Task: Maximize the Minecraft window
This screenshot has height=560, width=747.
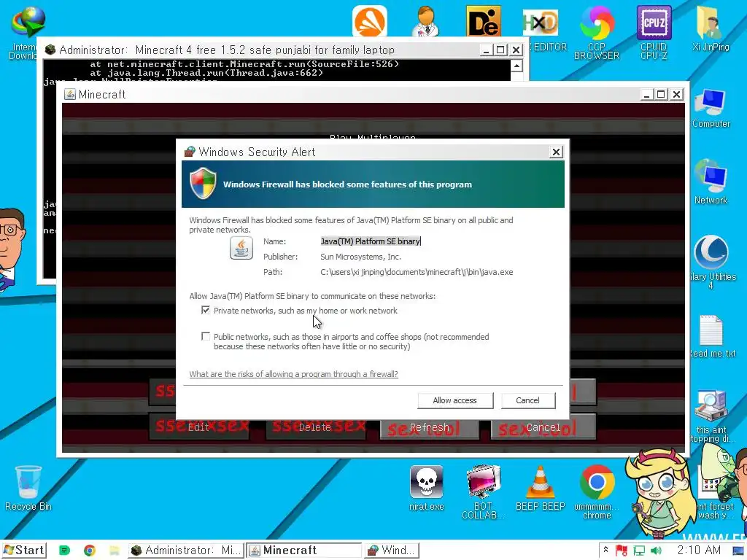Action: (x=661, y=94)
